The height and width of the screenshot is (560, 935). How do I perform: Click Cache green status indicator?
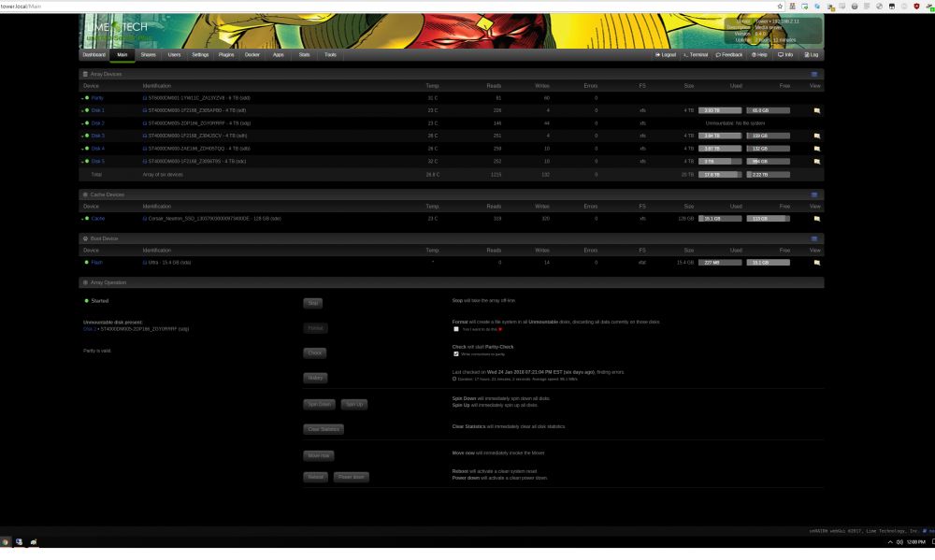click(87, 219)
